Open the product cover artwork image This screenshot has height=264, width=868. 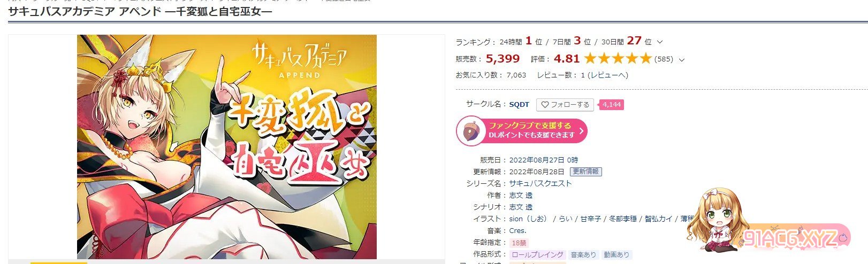[227, 147]
